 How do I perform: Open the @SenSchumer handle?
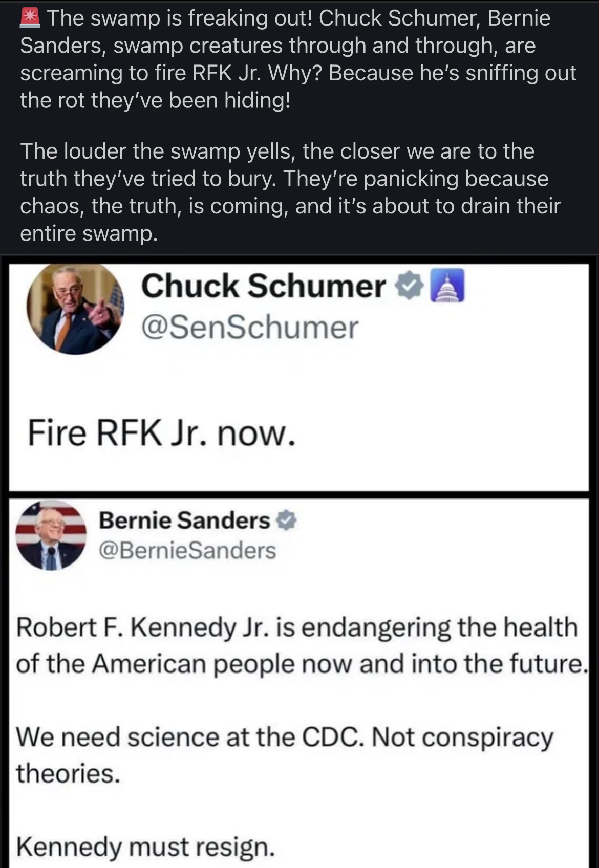tap(249, 328)
